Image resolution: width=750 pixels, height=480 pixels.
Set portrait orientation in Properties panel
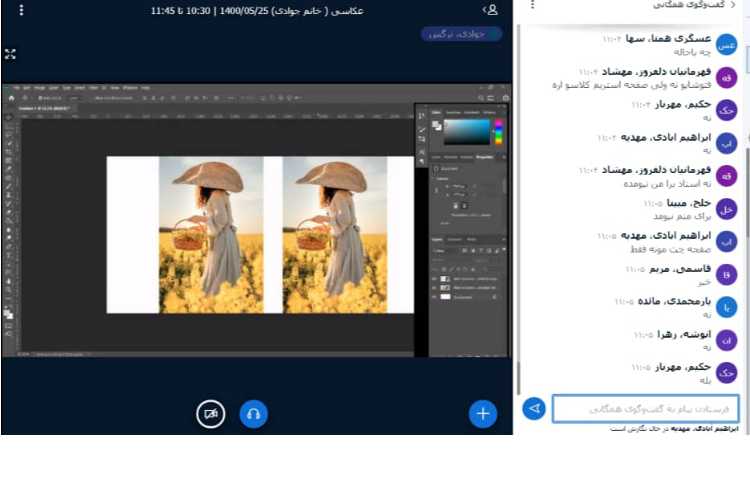tap(455, 206)
